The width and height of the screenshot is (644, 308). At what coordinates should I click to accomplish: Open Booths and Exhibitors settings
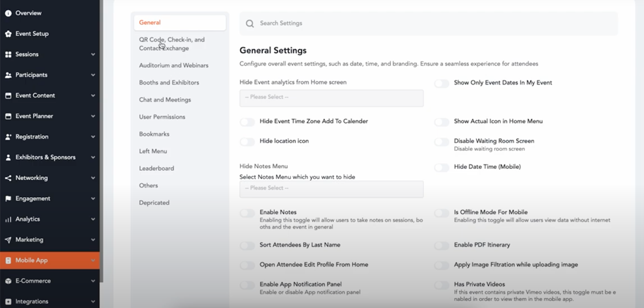click(x=169, y=83)
